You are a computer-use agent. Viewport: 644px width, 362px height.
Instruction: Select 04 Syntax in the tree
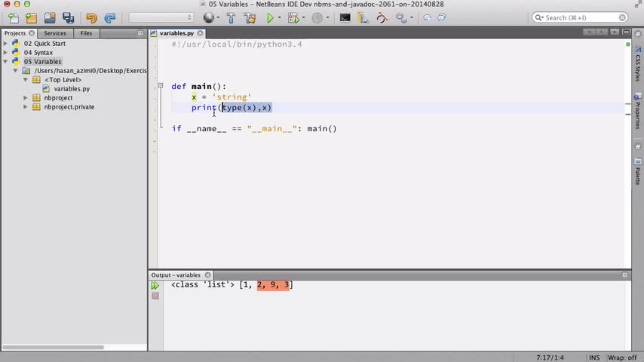pyautogui.click(x=38, y=52)
